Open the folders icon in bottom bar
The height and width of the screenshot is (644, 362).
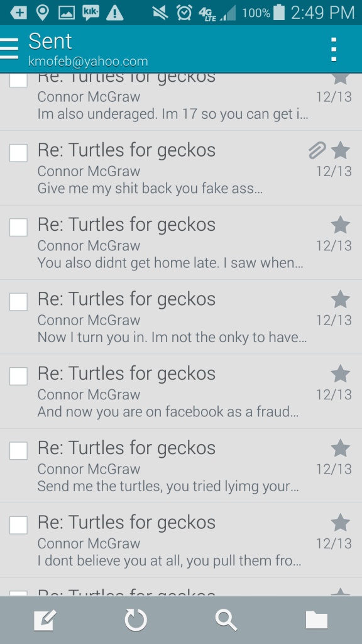(317, 619)
